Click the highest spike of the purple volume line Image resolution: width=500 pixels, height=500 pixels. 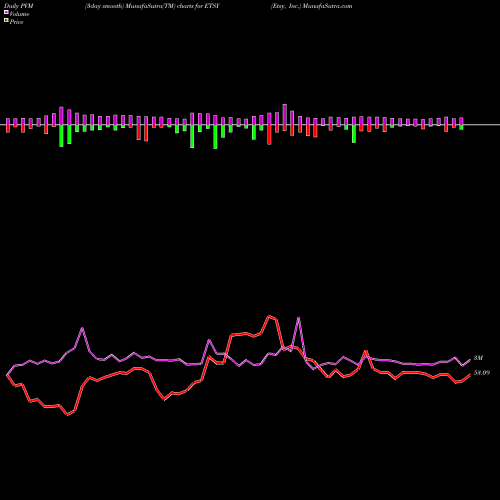[x=298, y=318]
